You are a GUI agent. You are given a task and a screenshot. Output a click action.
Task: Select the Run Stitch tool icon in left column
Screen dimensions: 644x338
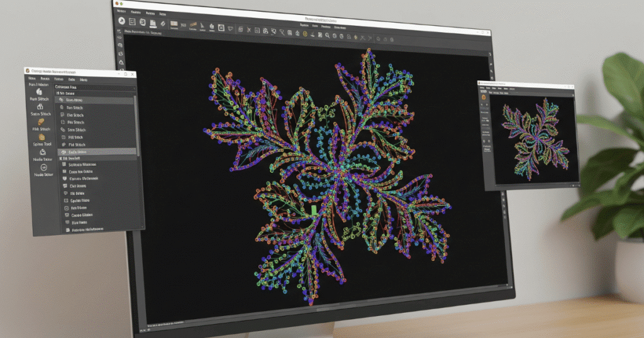coord(39,92)
